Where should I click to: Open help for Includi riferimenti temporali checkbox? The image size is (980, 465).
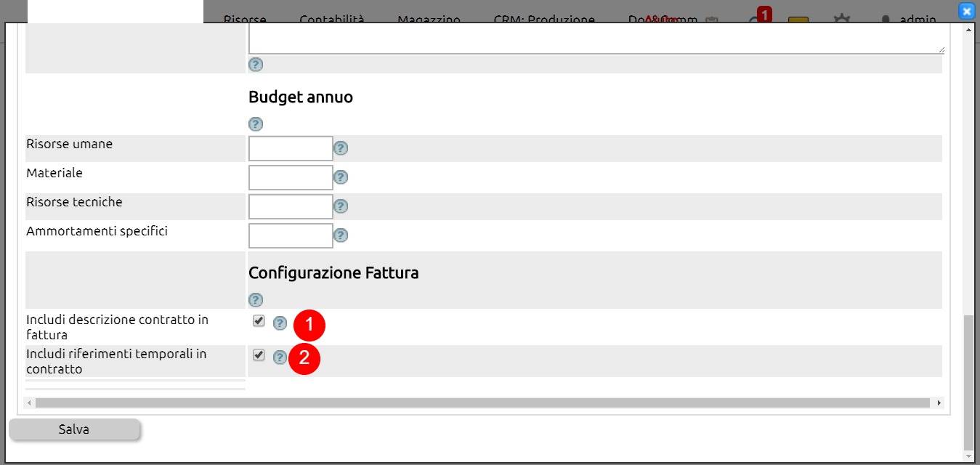click(x=280, y=357)
